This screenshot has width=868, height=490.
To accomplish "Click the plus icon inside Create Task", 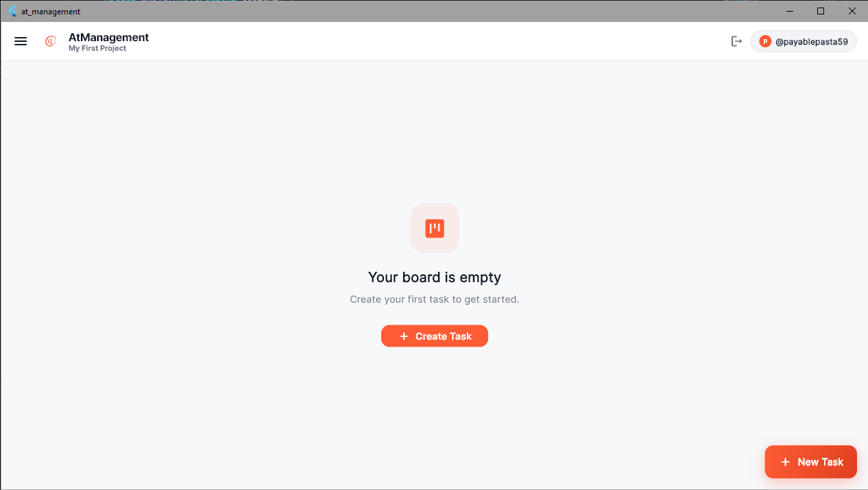I will tap(404, 336).
